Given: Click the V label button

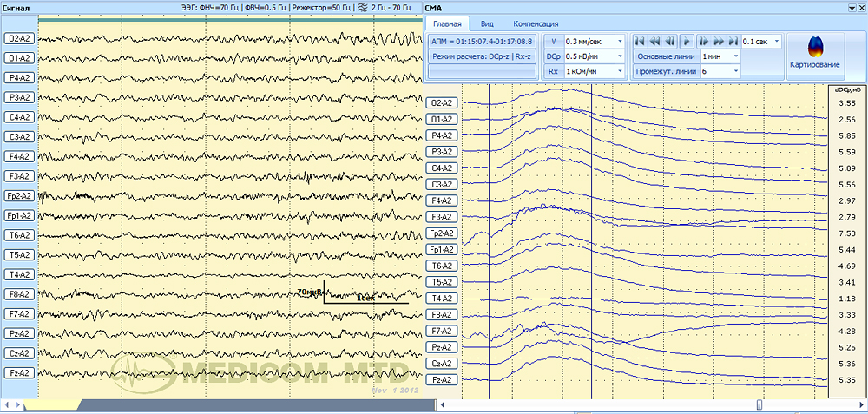Looking at the screenshot, I should 553,41.
